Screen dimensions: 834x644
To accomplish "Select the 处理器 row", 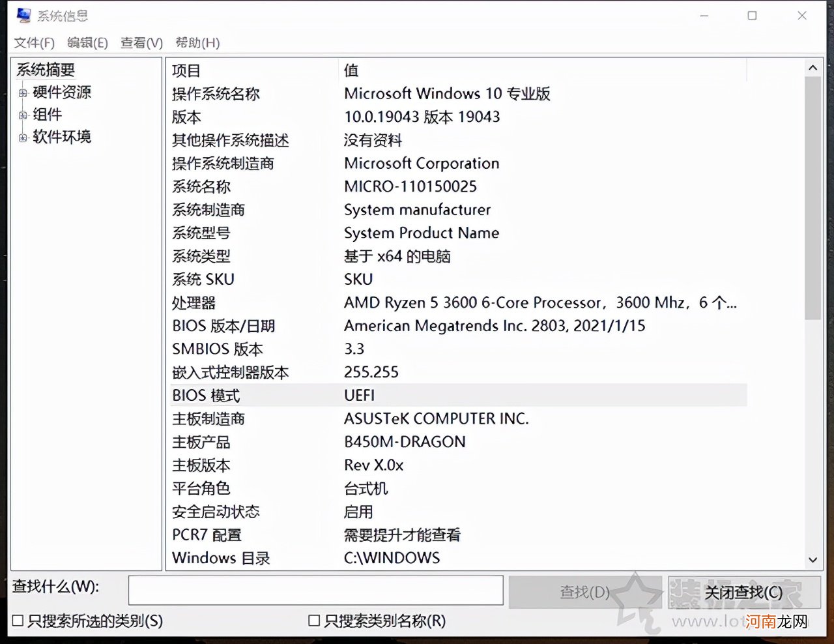I will [x=458, y=303].
